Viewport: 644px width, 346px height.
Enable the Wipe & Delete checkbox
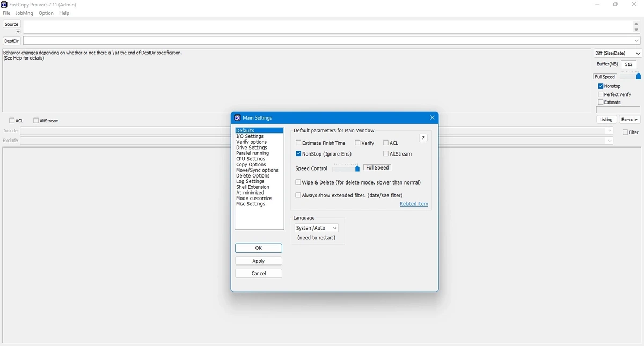[x=298, y=182]
